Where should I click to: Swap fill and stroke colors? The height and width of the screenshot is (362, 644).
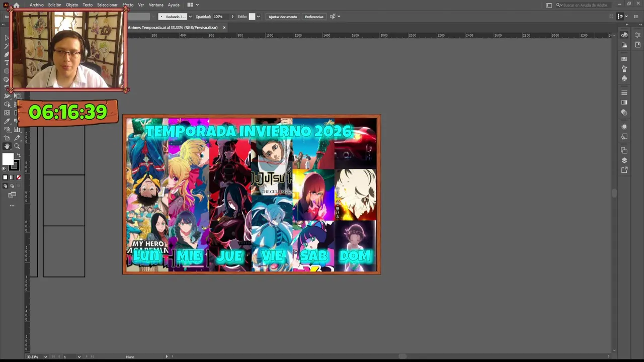click(x=19, y=155)
